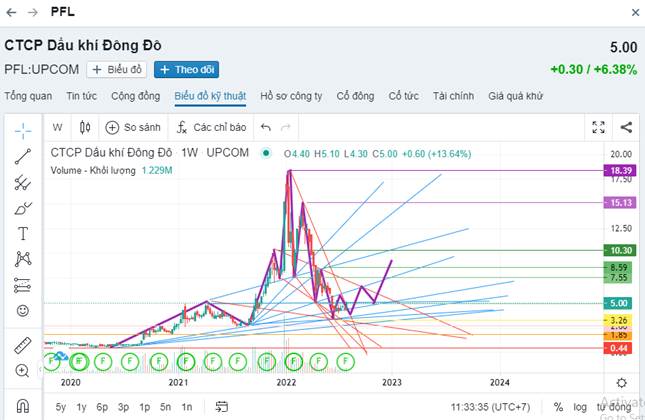Select the trend line drawing tool
Viewport: 645px width, 420px height.
tap(22, 157)
